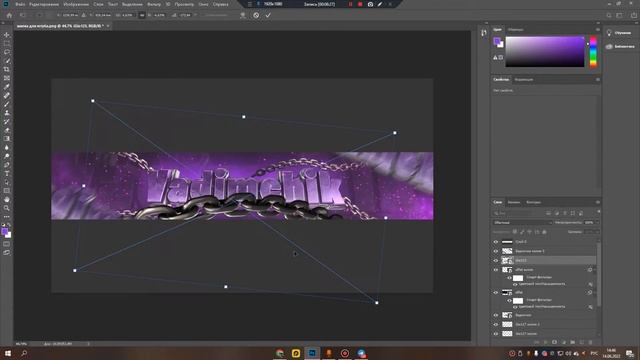Open Windows Start menu
This screenshot has height=360, width=640.
(x=7, y=353)
